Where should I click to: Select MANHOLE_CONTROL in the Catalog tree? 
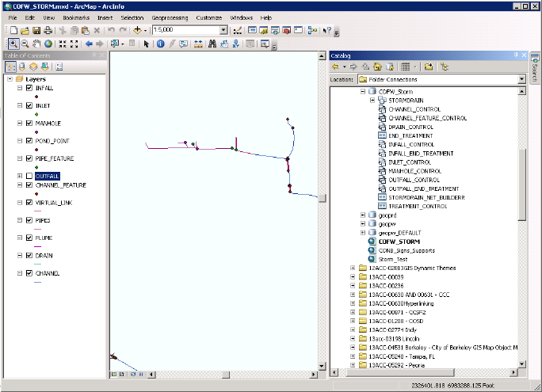point(414,171)
